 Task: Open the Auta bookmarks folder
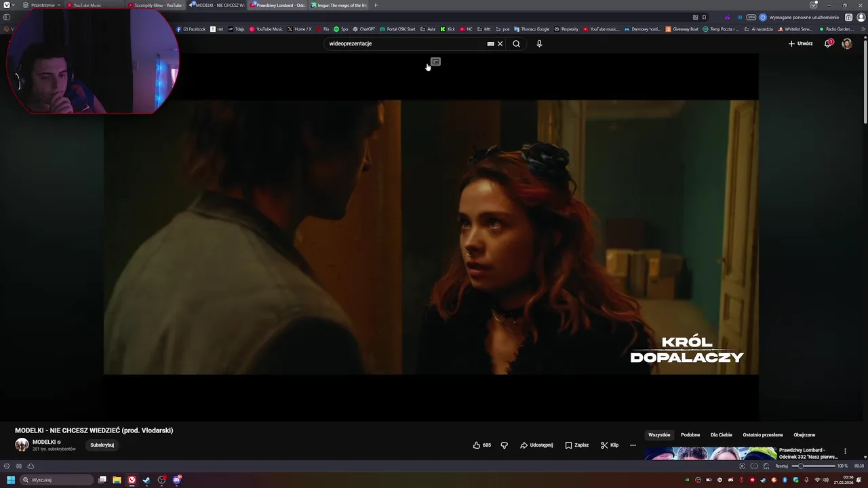(x=428, y=29)
